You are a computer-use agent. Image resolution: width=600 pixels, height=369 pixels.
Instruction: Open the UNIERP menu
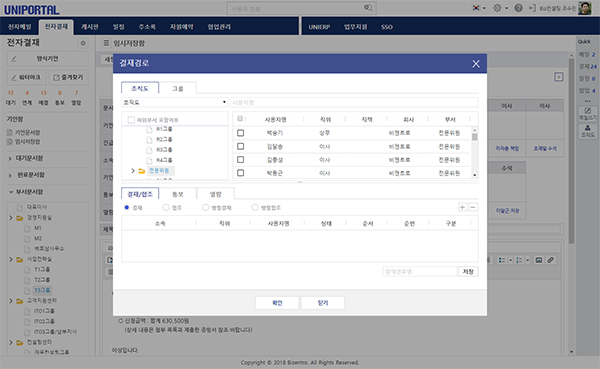(319, 27)
